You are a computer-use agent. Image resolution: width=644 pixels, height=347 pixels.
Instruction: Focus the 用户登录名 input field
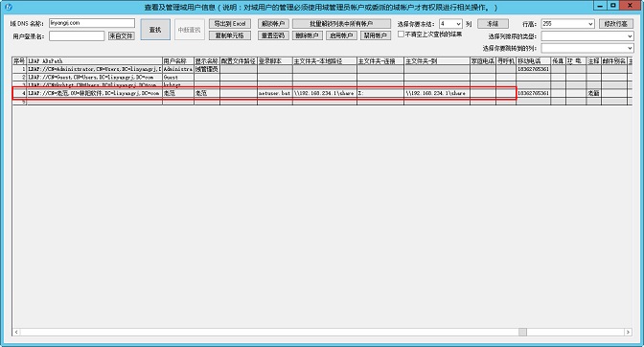[77, 36]
